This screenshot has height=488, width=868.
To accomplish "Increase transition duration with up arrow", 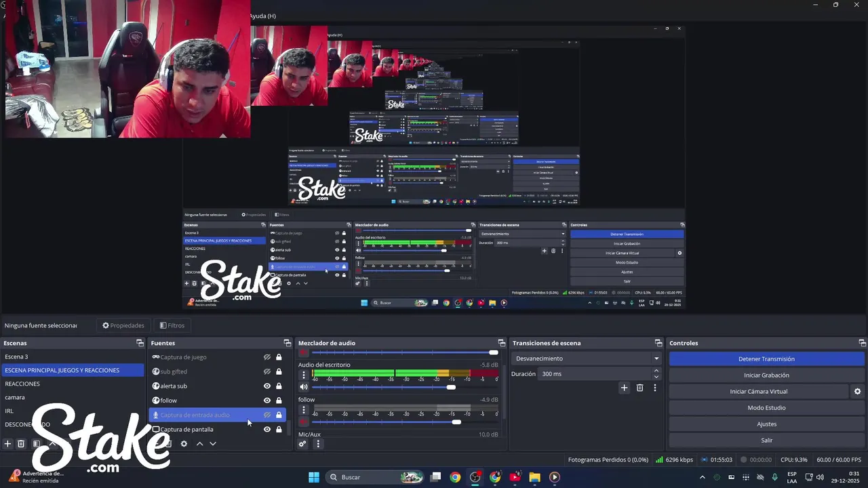I will [x=656, y=371].
